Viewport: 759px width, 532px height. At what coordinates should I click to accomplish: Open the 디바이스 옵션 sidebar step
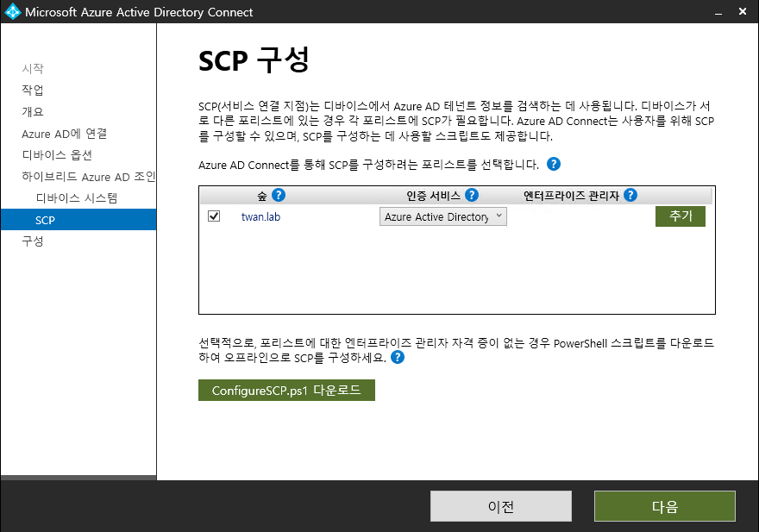pyautogui.click(x=57, y=155)
